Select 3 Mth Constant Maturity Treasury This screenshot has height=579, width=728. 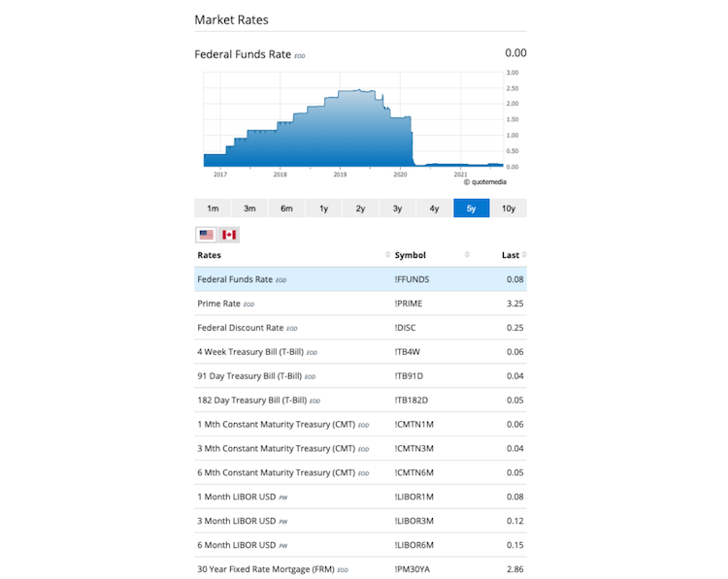360,448
